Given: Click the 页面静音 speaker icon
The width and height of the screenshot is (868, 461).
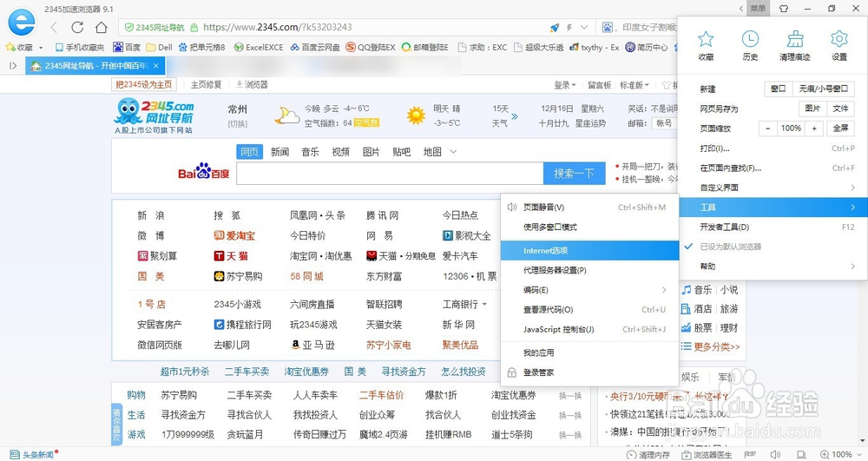Looking at the screenshot, I should tap(512, 207).
